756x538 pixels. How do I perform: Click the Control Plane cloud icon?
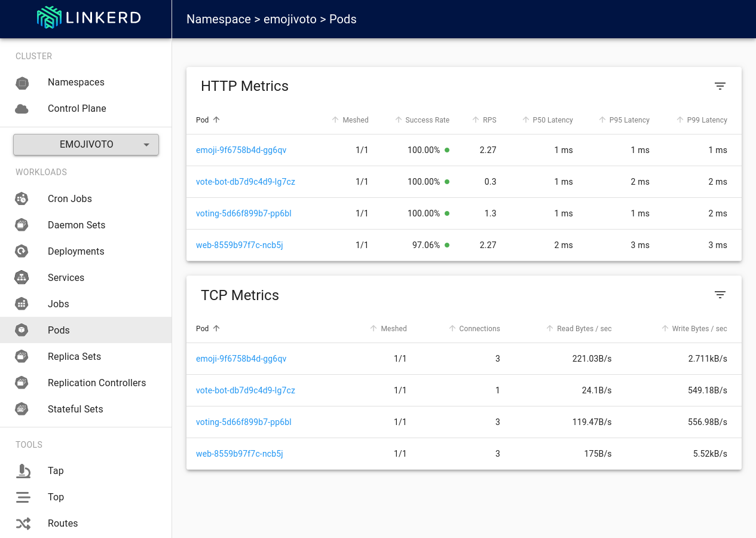point(22,108)
